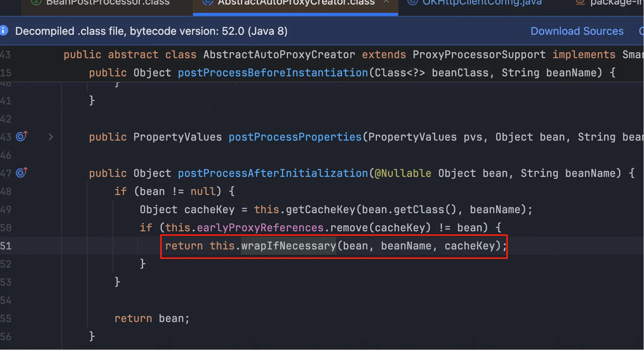
Task: Click the info icon in the decompiled banner
Action: pos(4,31)
